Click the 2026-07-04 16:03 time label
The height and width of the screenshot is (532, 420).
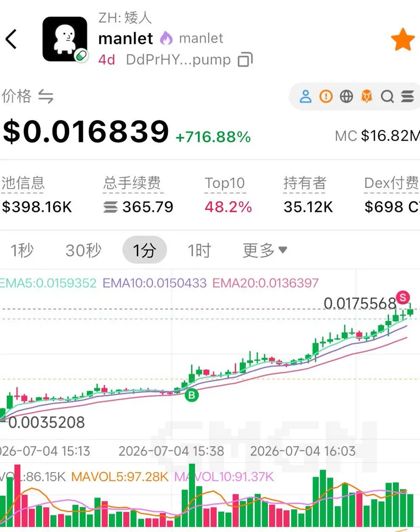tap(303, 451)
